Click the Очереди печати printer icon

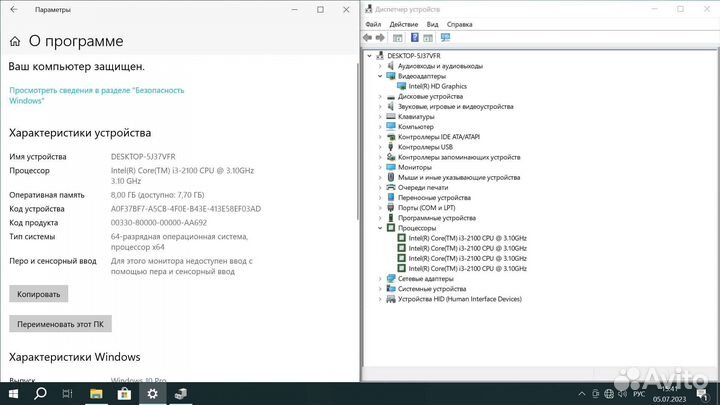coord(391,187)
